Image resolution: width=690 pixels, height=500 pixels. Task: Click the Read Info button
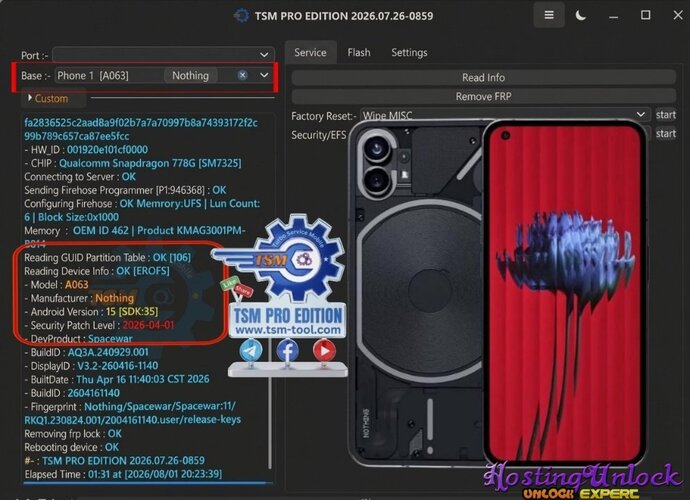(484, 77)
